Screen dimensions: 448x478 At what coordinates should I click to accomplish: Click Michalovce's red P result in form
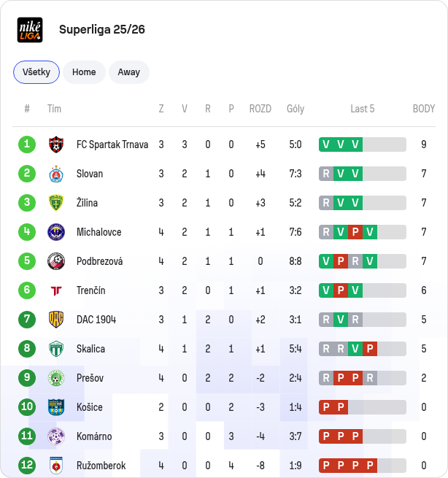[x=355, y=232]
